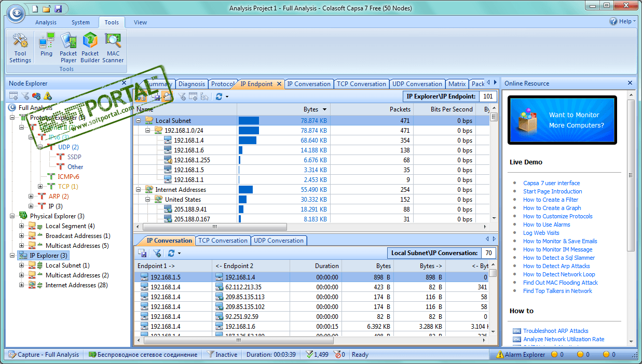Image resolution: width=642 pixels, height=364 pixels.
Task: Open the Packet Builder tool
Action: pyautogui.click(x=90, y=47)
